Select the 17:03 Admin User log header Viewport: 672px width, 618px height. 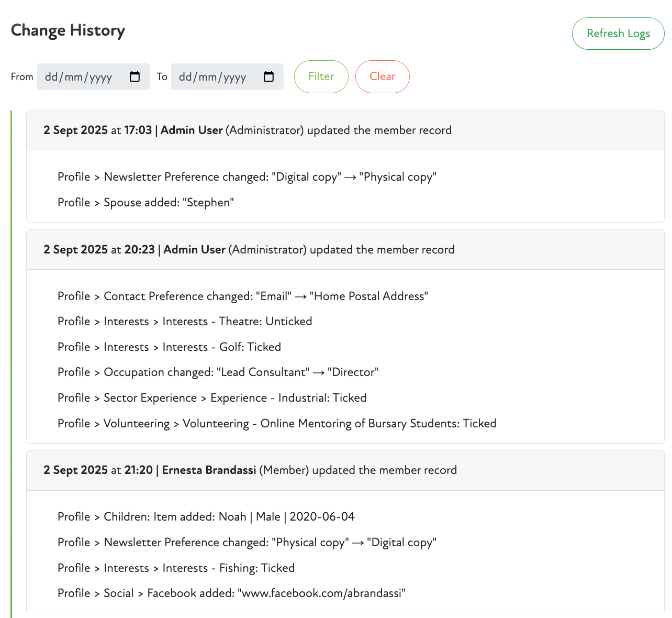pyautogui.click(x=247, y=130)
